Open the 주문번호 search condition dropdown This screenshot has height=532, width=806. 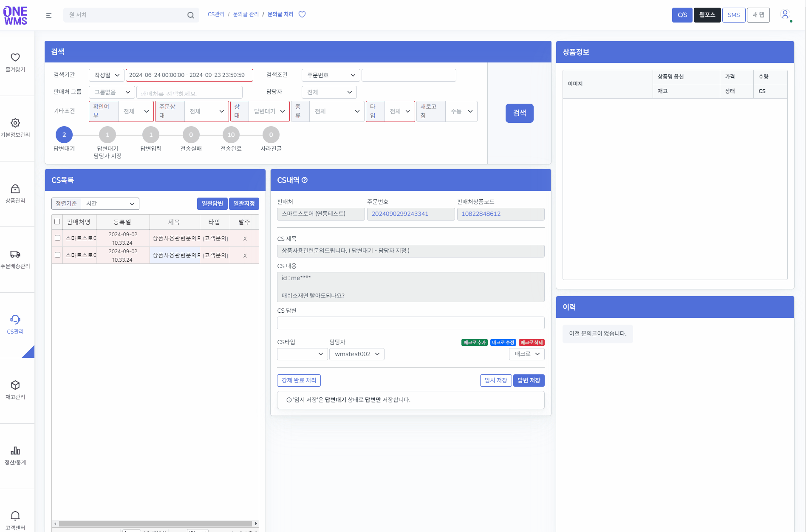[331, 75]
